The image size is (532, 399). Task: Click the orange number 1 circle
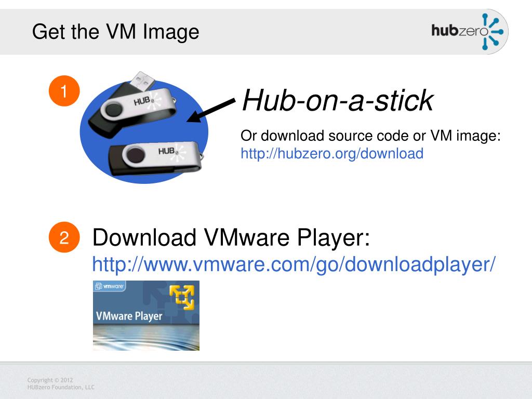tap(64, 91)
